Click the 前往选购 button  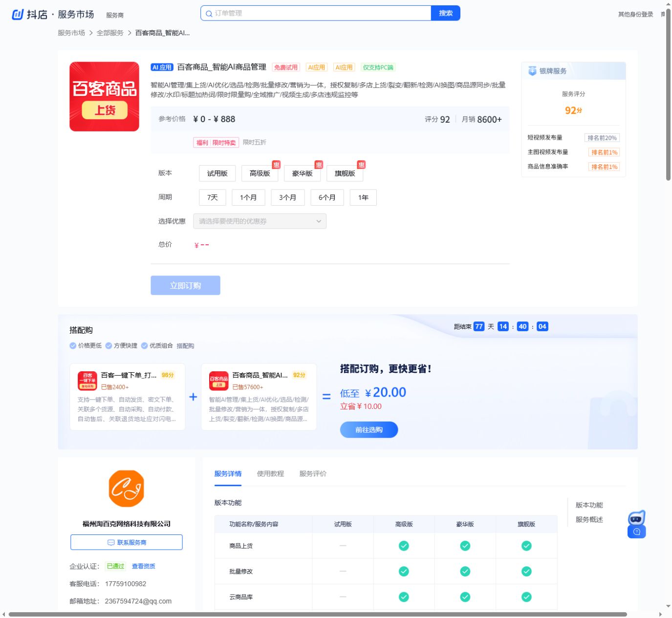pyautogui.click(x=369, y=430)
